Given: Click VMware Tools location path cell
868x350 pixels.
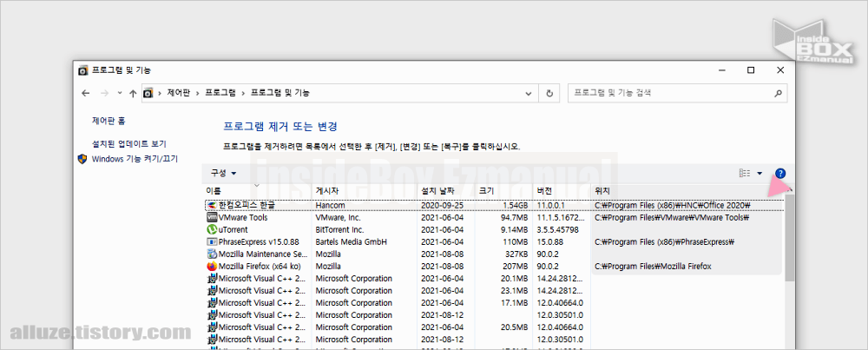Looking at the screenshot, I should pos(672,218).
